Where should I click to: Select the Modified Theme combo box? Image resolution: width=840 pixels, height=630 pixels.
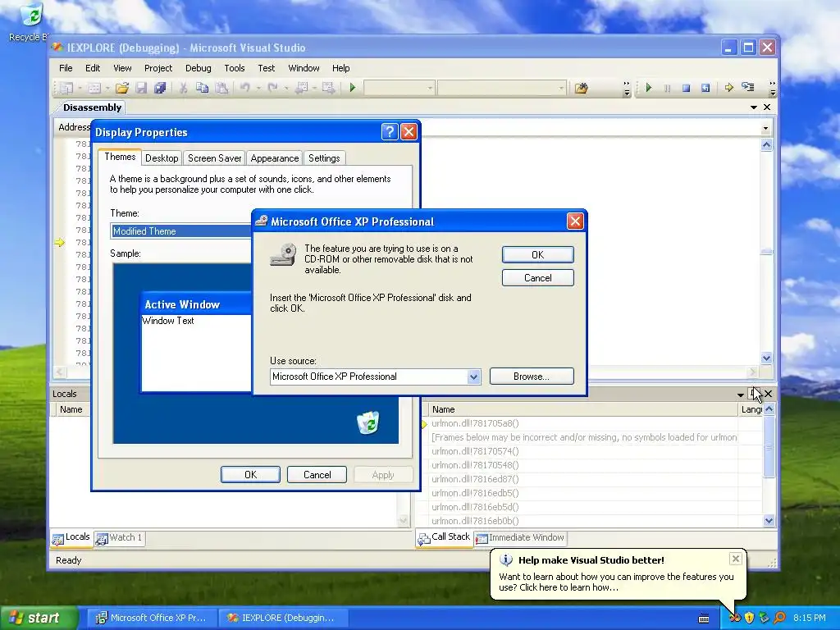coord(181,231)
